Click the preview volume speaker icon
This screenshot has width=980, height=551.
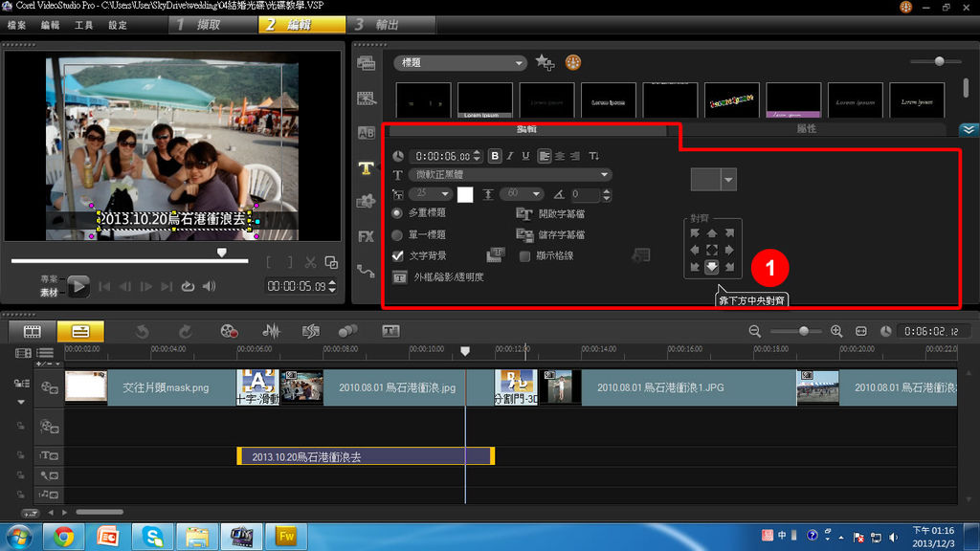[210, 287]
